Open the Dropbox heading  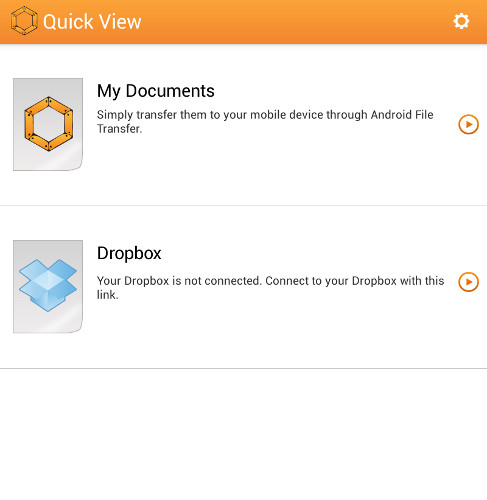129,253
